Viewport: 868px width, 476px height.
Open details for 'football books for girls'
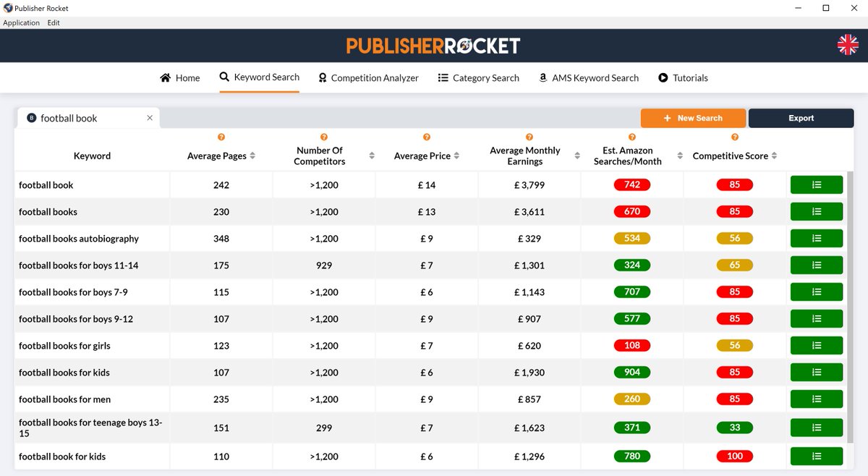[x=817, y=346]
